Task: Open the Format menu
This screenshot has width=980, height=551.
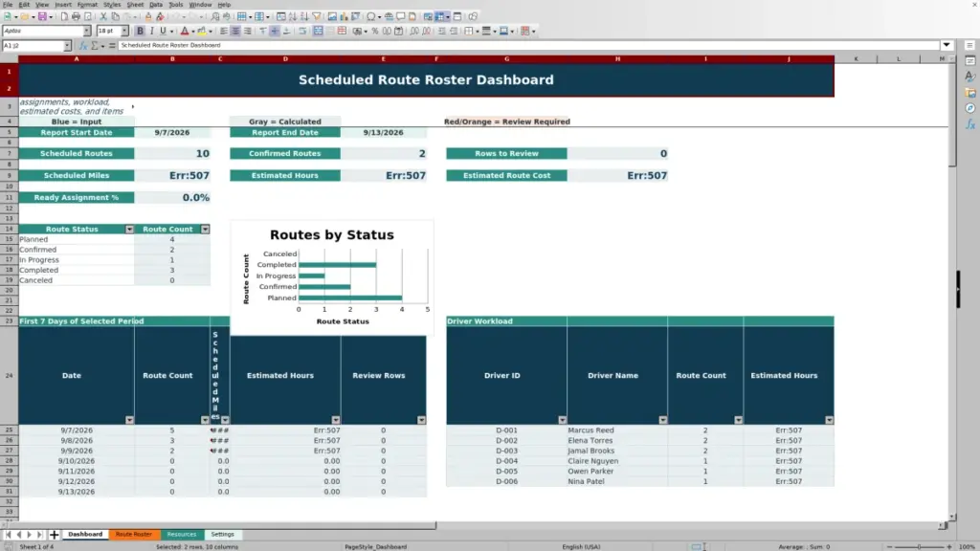Action: click(x=87, y=5)
